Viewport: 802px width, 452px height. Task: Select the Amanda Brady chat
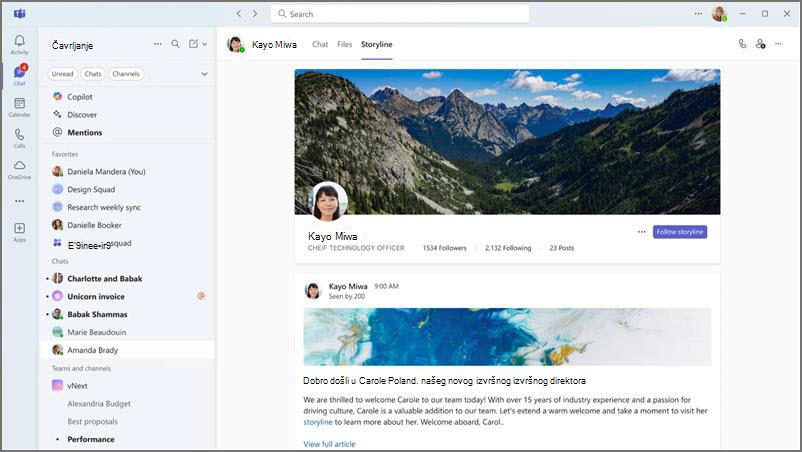(x=127, y=350)
